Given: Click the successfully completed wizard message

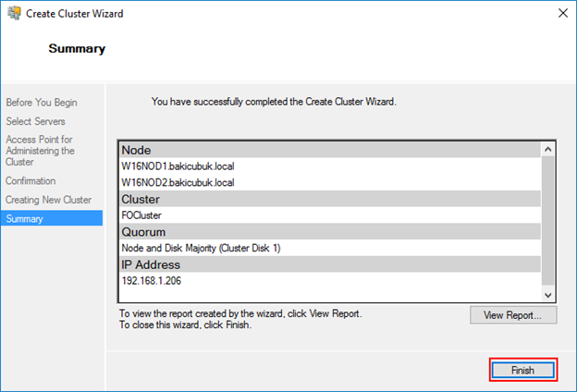Looking at the screenshot, I should point(274,102).
